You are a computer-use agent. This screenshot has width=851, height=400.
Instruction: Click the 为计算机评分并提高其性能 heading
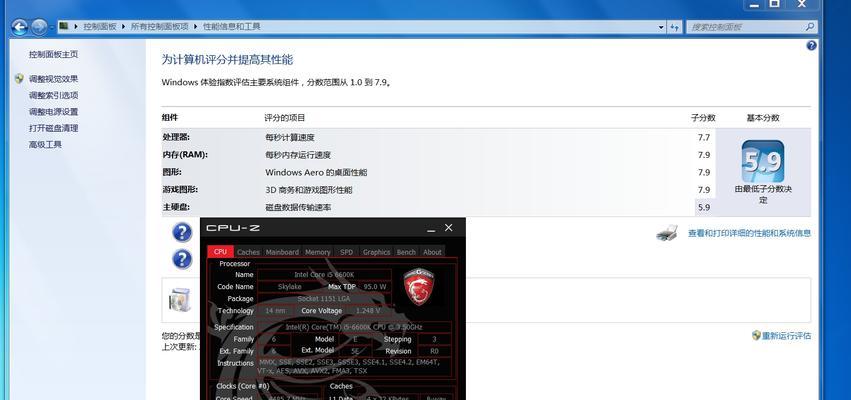pyautogui.click(x=227, y=60)
